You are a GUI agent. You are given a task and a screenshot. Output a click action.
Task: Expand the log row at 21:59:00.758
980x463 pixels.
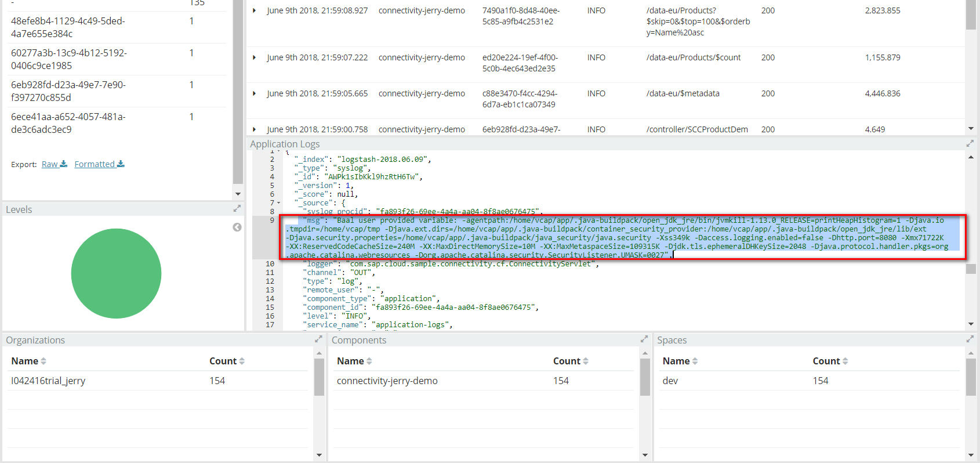point(254,129)
